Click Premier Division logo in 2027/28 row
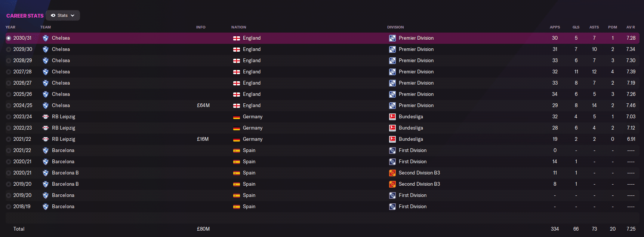The height and width of the screenshot is (237, 644). pos(392,72)
